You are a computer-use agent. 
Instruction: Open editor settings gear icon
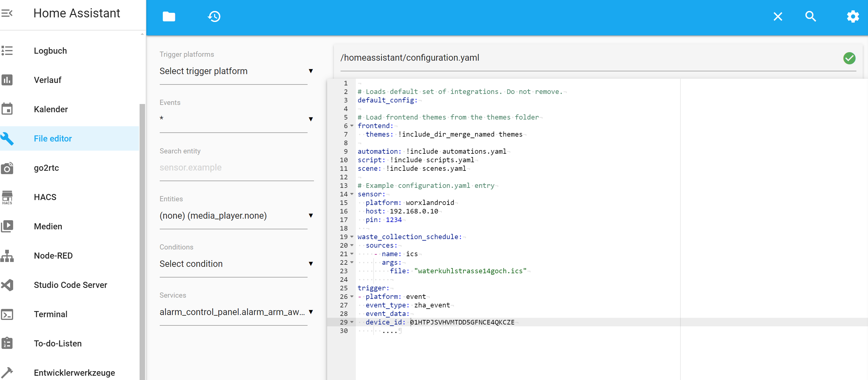coord(852,16)
